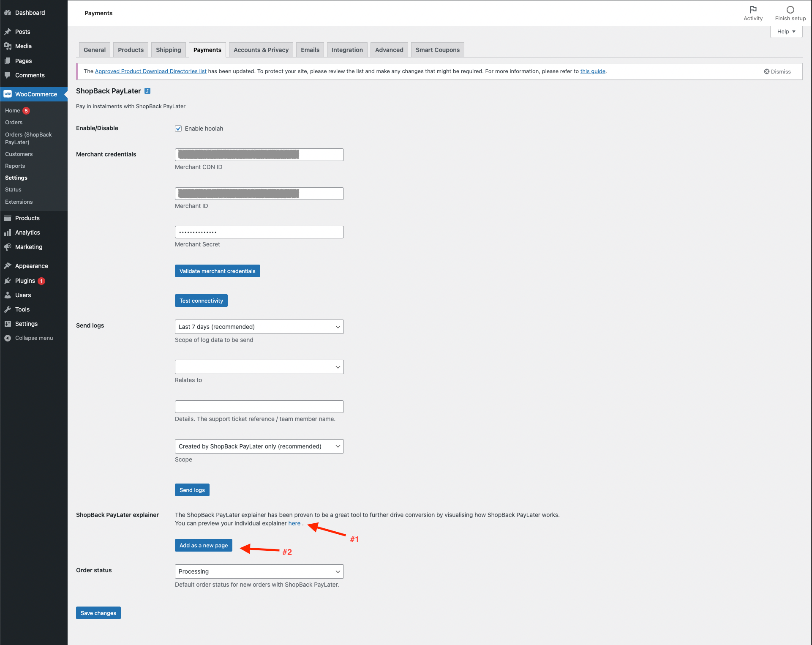
Task: Open the Plugins sidebar icon
Action: tap(8, 281)
